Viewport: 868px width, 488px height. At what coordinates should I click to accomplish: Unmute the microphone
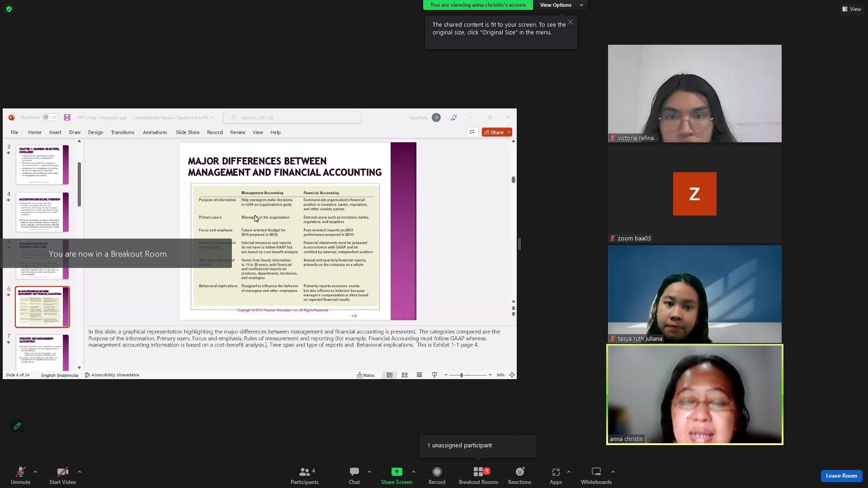[x=20, y=475]
